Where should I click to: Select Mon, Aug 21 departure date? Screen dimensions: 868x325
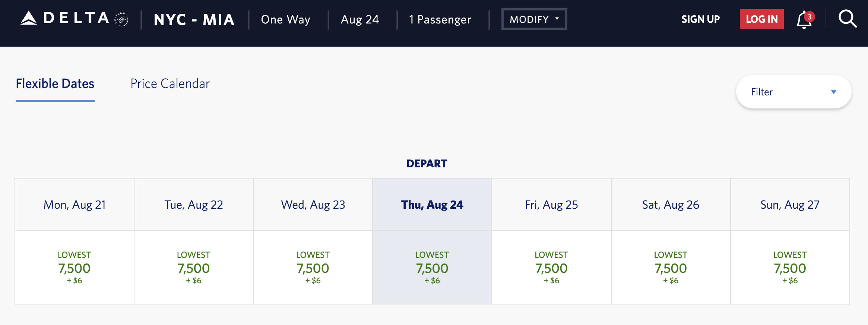tap(75, 204)
